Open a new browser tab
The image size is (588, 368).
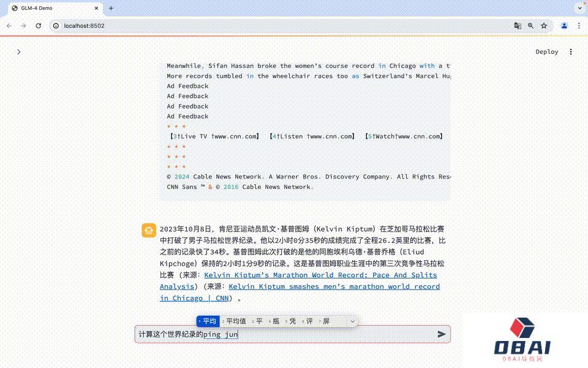tap(111, 8)
